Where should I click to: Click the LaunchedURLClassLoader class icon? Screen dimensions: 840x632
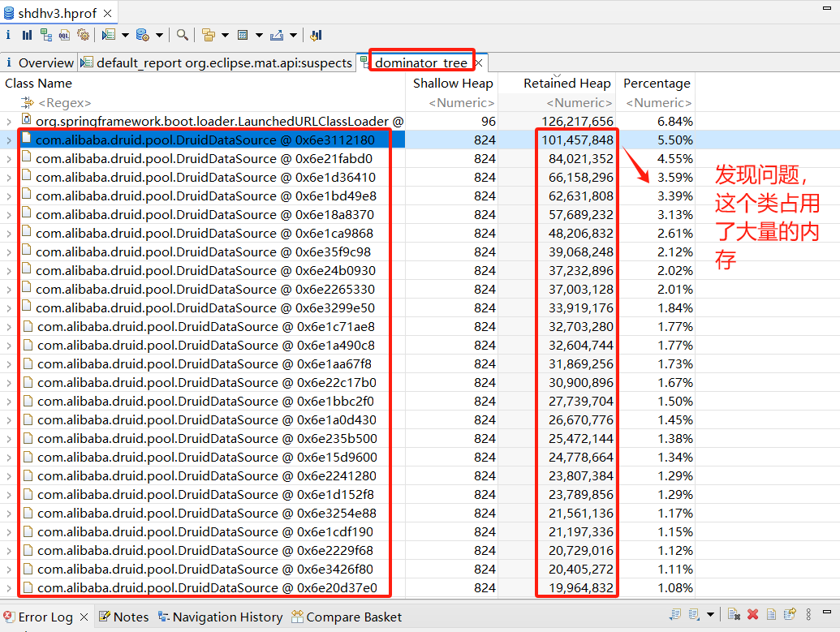pyautogui.click(x=26, y=119)
